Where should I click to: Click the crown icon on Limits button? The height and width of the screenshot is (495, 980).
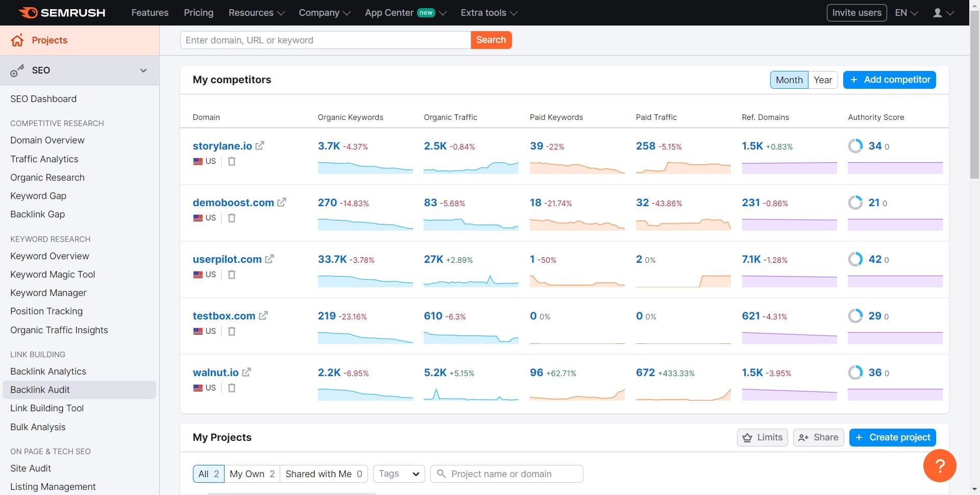pos(748,437)
